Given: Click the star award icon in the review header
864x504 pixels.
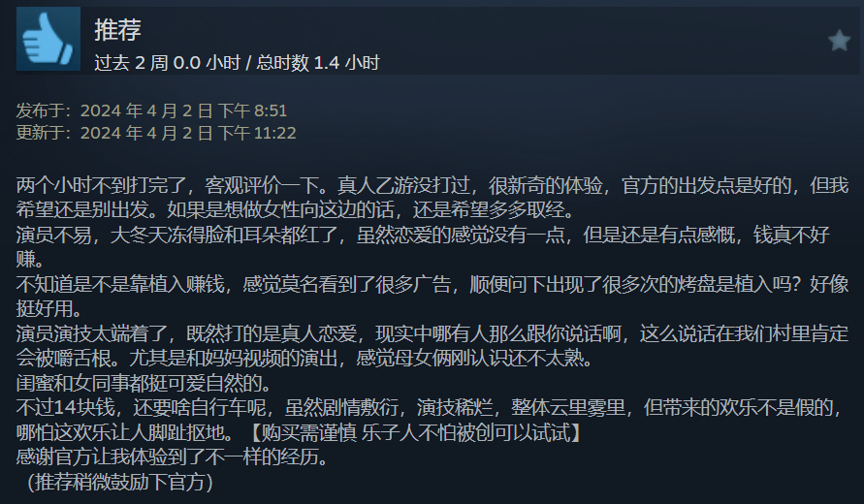Looking at the screenshot, I should tap(839, 41).
